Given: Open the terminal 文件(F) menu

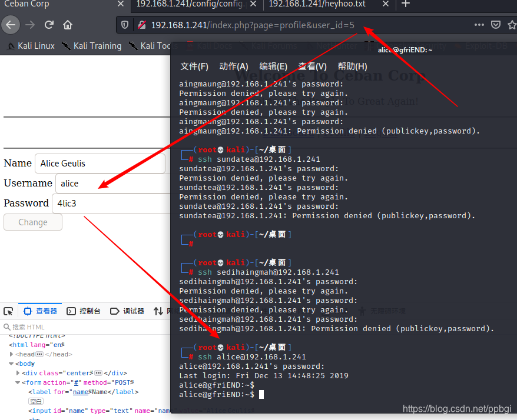Looking at the screenshot, I should pos(194,66).
